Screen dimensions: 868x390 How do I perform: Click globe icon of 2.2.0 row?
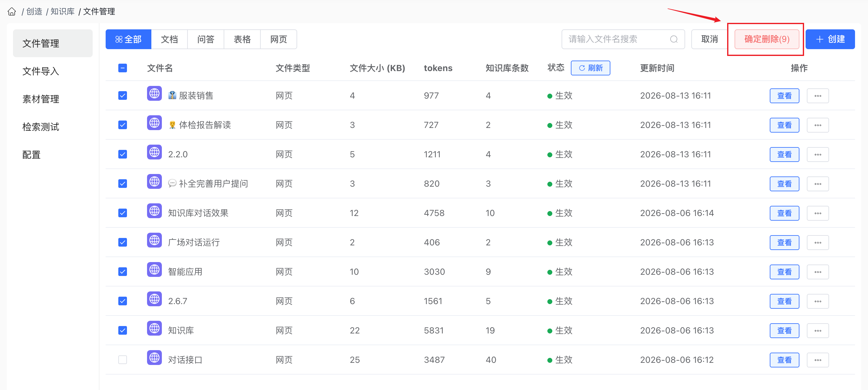pyautogui.click(x=154, y=152)
